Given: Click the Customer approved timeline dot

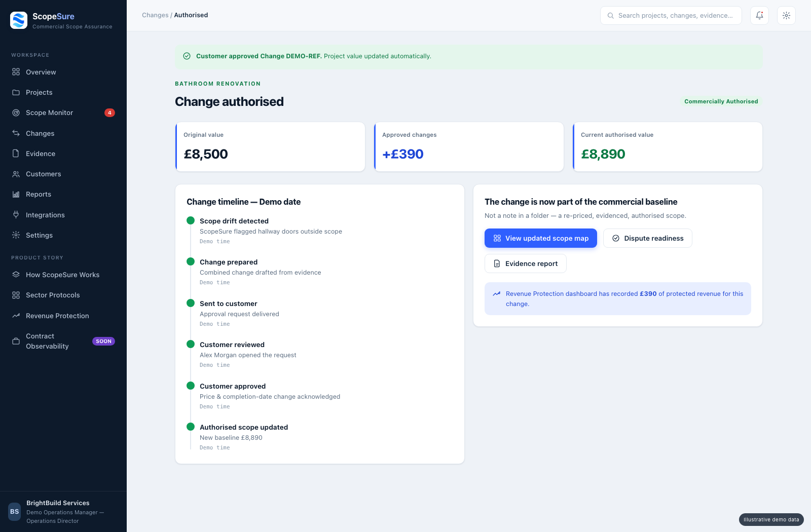Looking at the screenshot, I should (x=191, y=386).
